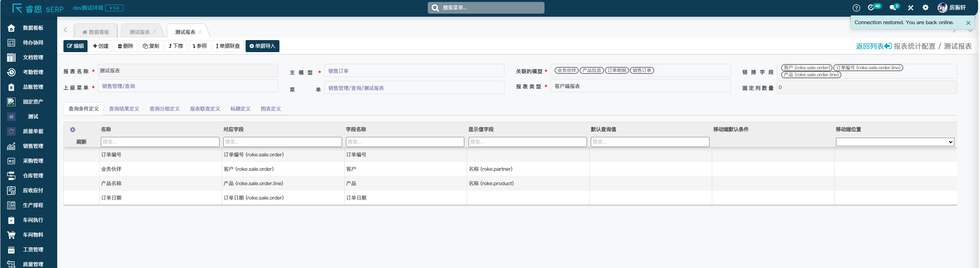
Task: Click the table column settings gear icon
Action: coord(73,130)
